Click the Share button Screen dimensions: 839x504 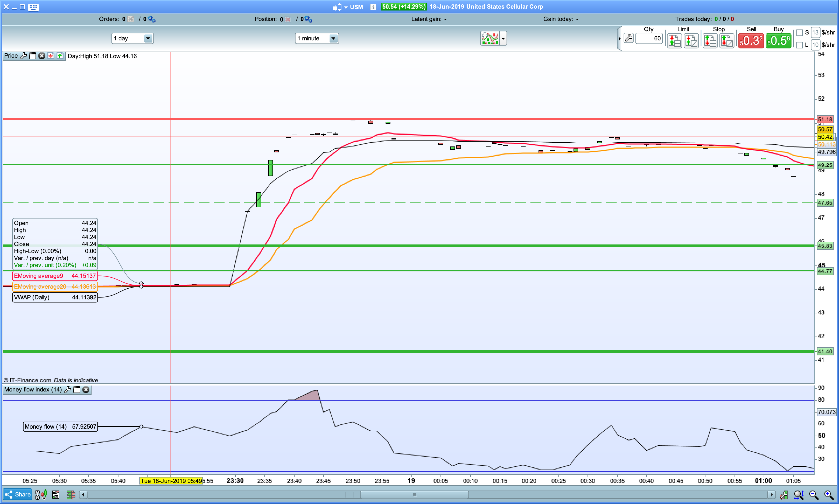click(18, 495)
